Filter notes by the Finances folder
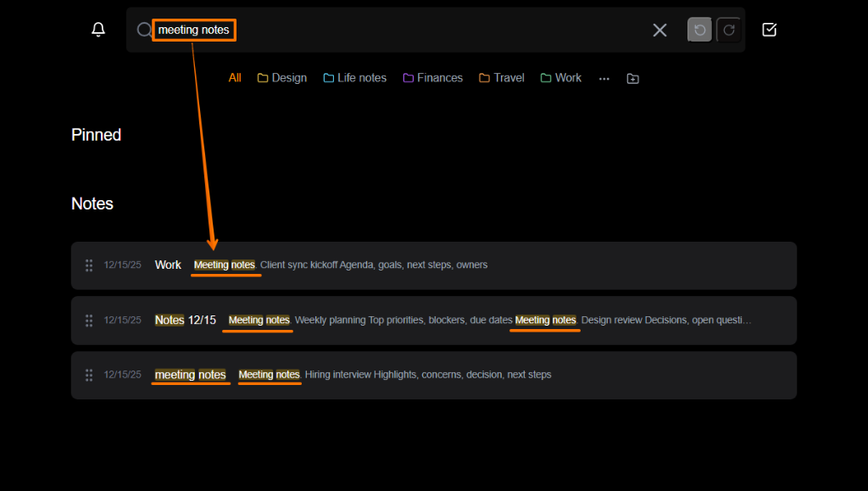 pos(432,77)
